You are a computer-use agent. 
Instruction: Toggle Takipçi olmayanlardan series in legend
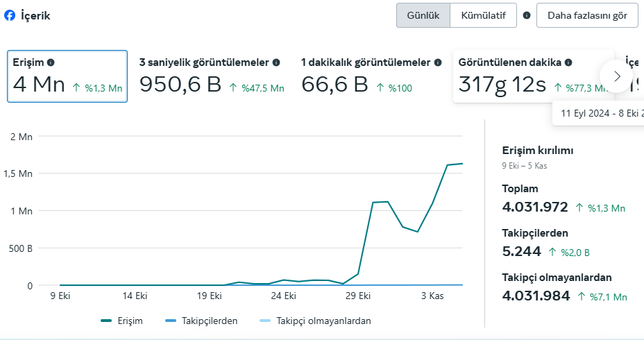[x=316, y=321]
